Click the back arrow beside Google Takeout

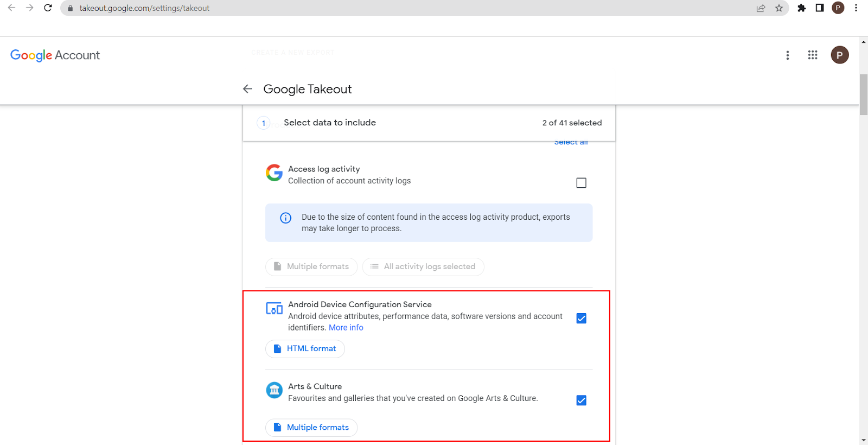(x=247, y=89)
